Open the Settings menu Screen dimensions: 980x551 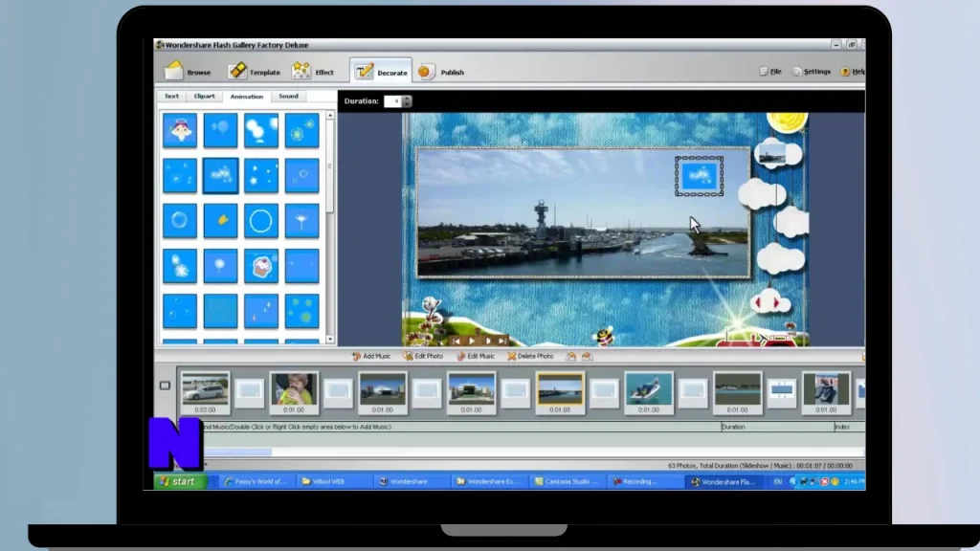pos(812,72)
